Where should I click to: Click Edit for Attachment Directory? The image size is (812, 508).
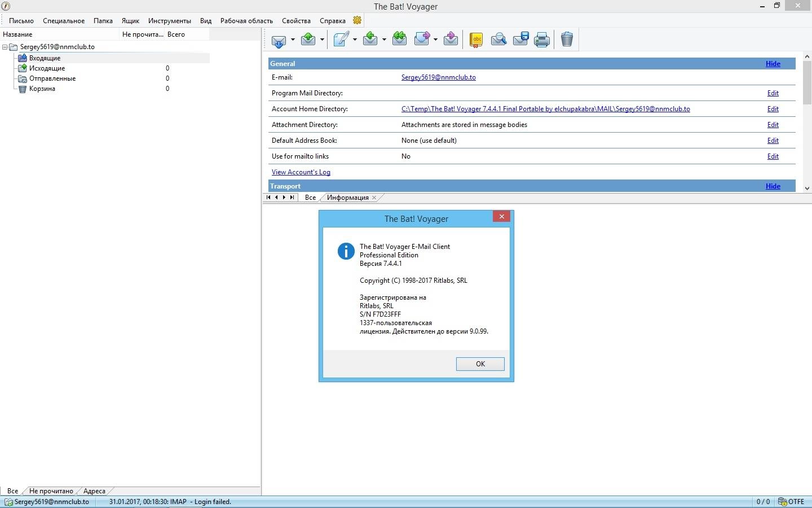[773, 125]
